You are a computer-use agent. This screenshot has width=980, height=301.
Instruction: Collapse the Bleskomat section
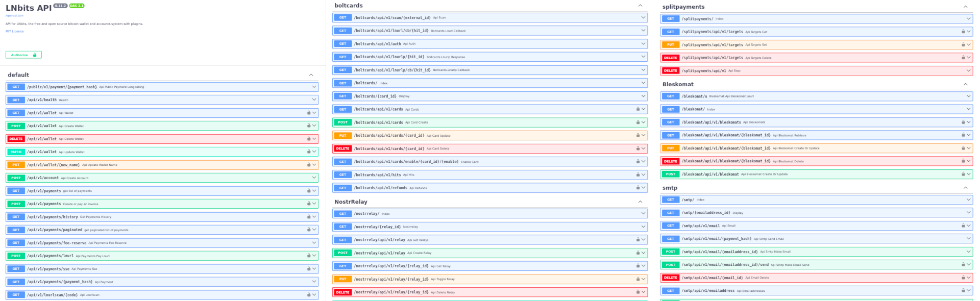[x=965, y=85]
